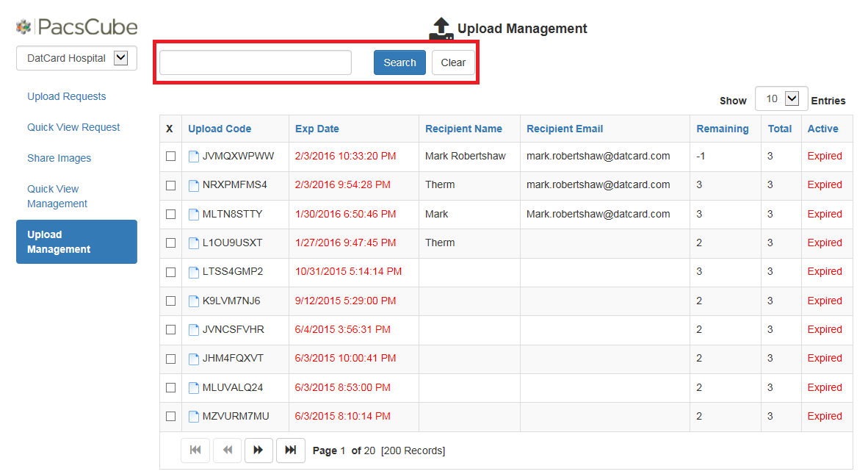Click the file icon beside NRXPMFMS4

[x=194, y=185]
